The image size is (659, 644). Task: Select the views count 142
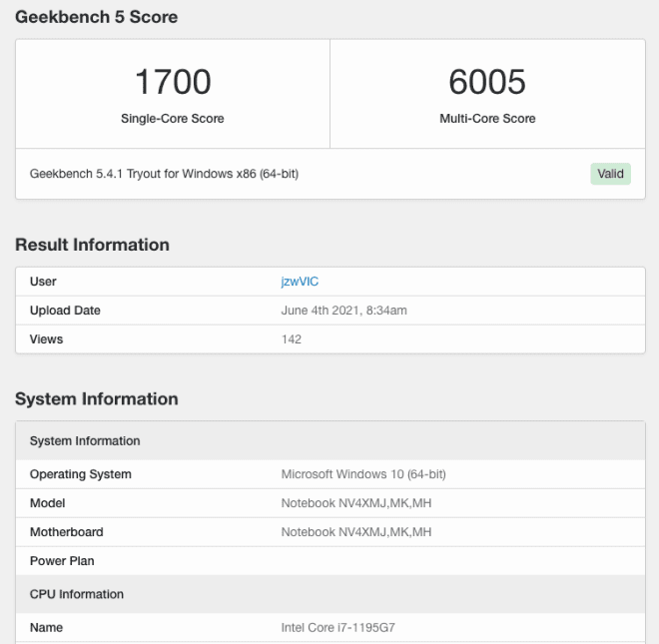tap(292, 339)
